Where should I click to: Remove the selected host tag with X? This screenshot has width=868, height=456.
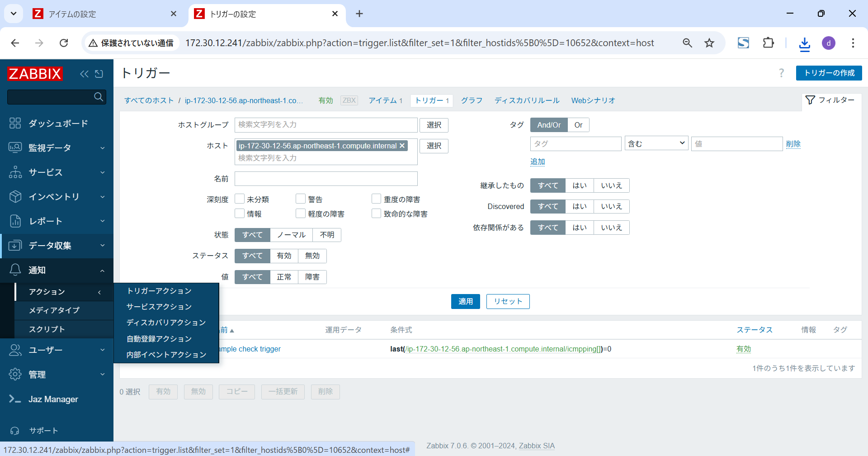[x=402, y=146]
